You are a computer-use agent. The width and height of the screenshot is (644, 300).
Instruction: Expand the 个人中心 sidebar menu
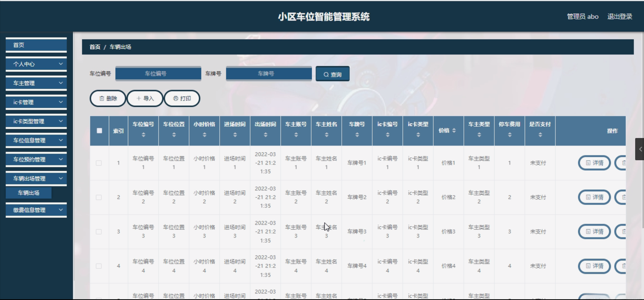36,64
